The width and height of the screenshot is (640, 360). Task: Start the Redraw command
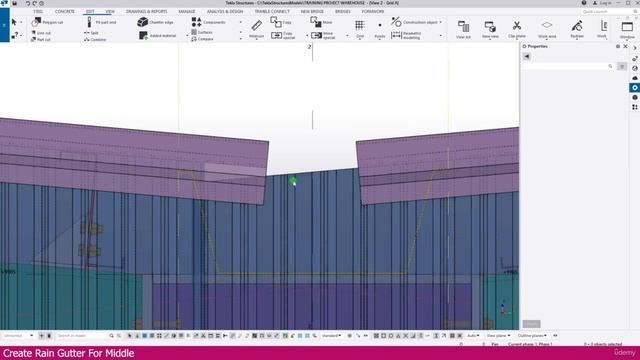coord(577,29)
